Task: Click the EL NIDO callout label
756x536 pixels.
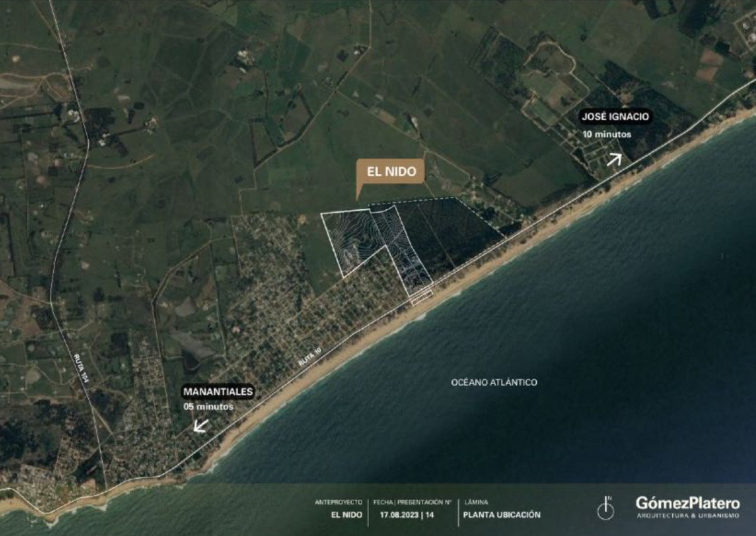Action: tap(390, 171)
